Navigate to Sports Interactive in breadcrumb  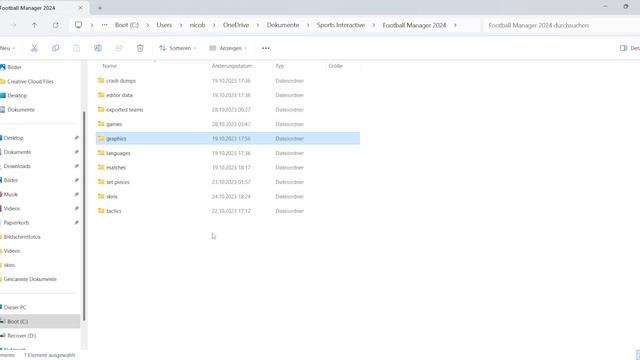[341, 25]
